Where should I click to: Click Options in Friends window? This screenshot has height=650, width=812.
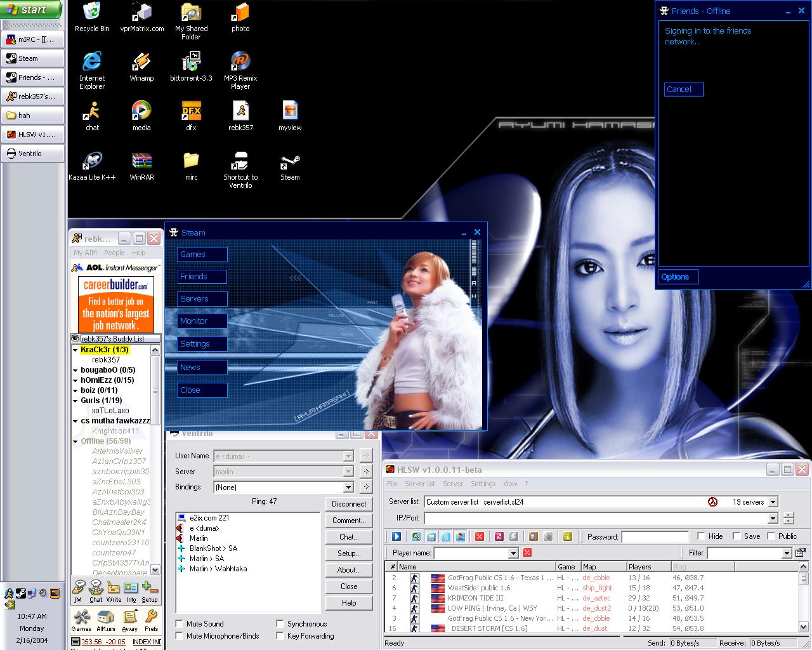click(679, 277)
